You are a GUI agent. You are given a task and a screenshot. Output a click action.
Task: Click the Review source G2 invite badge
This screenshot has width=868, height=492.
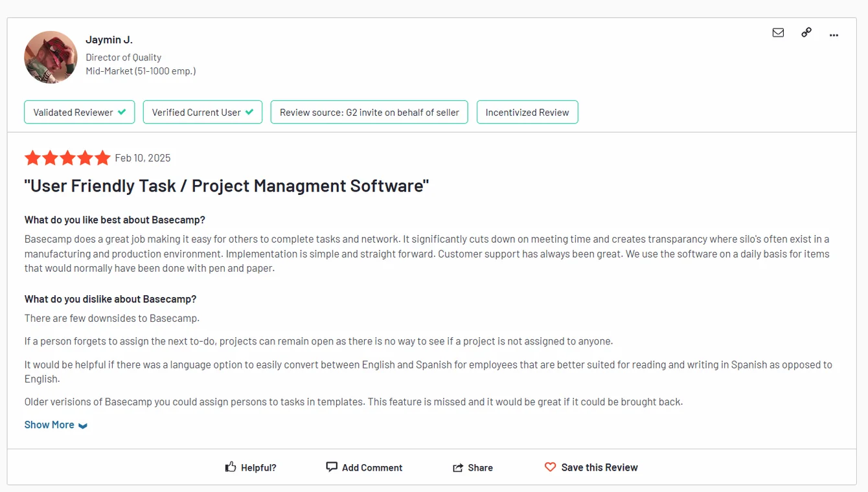369,112
